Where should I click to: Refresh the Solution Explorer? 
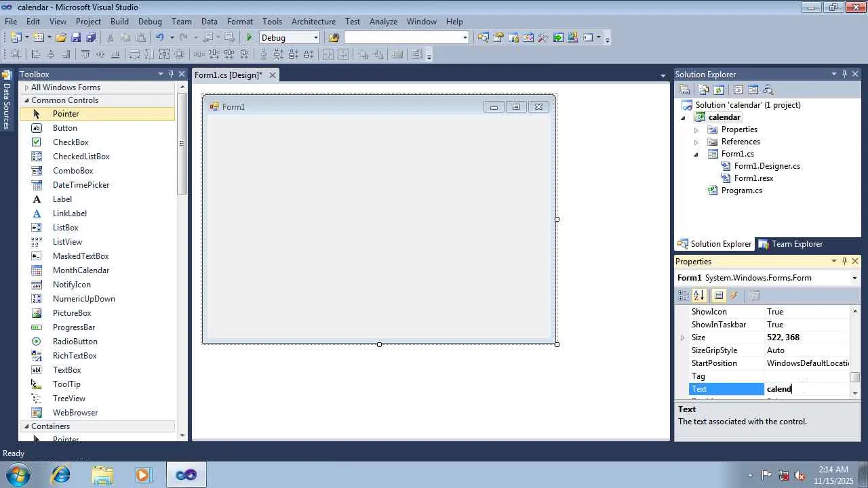(x=719, y=89)
